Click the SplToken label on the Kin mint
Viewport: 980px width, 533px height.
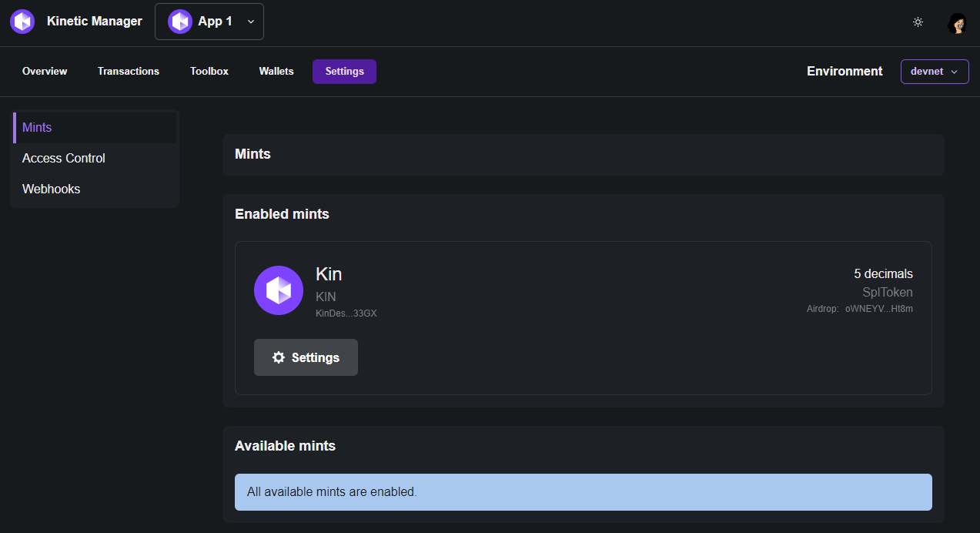coord(887,292)
